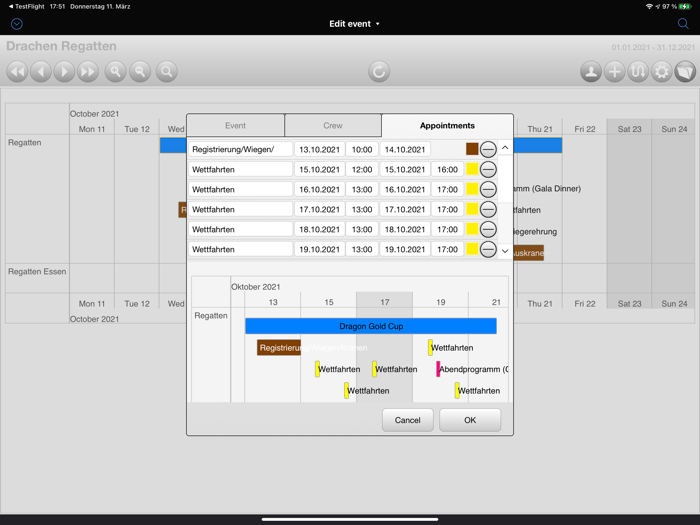Click the Drachen Regatten title
Image resolution: width=700 pixels, height=525 pixels.
pos(61,46)
